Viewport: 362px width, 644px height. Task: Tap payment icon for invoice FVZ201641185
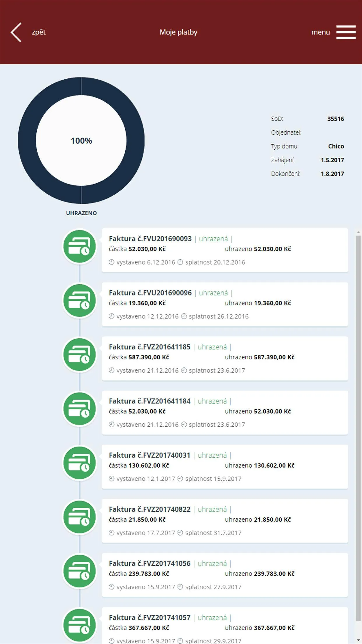(x=80, y=355)
